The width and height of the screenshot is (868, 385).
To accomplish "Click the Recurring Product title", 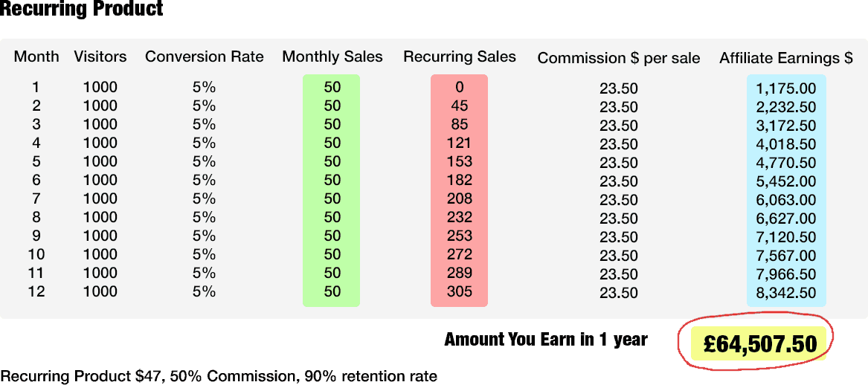I will [82, 10].
